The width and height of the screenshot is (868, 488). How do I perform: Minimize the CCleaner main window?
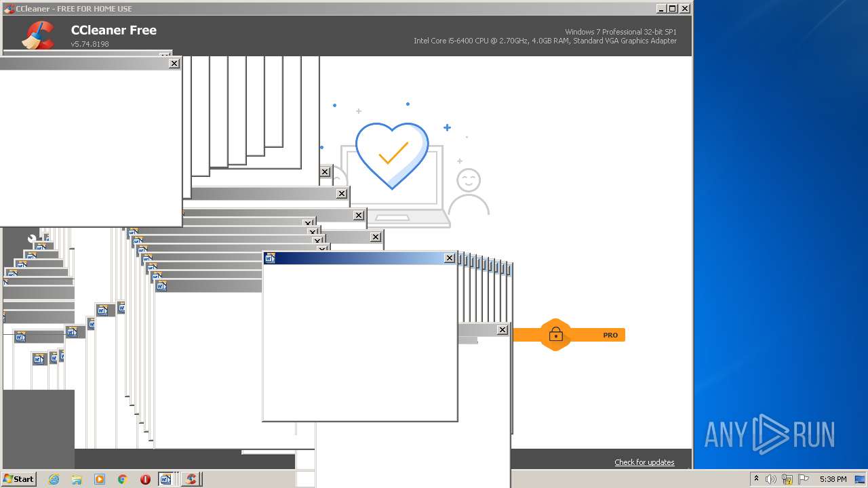click(x=661, y=8)
